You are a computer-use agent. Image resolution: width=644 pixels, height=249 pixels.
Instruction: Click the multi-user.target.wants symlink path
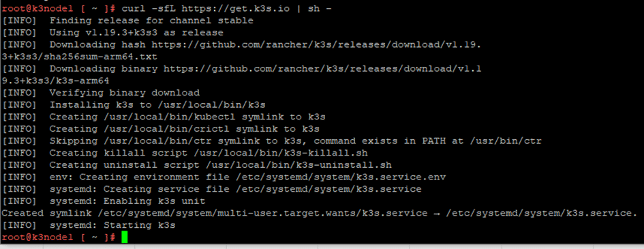(262, 214)
